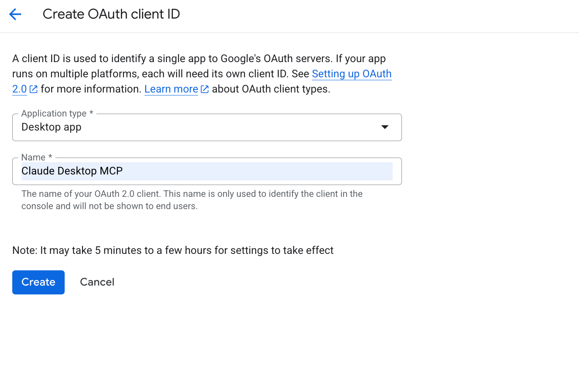Screen dimensions: 579x392
Task: Click the 'A client ID is used' description text
Action: tap(202, 74)
